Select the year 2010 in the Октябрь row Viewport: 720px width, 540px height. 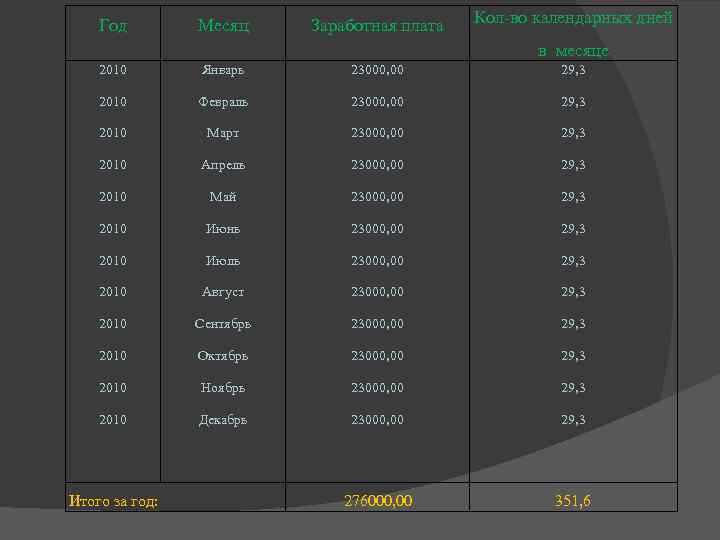113,355
